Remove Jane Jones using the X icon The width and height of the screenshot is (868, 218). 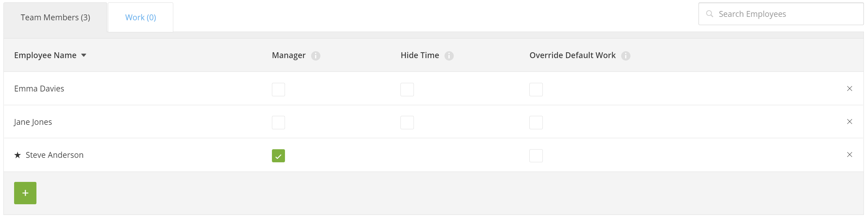(x=849, y=122)
